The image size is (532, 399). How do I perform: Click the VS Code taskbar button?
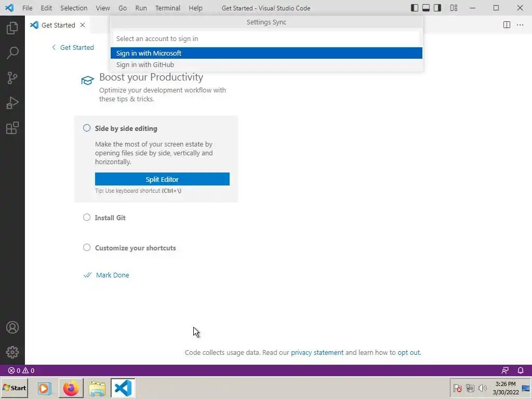pyautogui.click(x=123, y=388)
